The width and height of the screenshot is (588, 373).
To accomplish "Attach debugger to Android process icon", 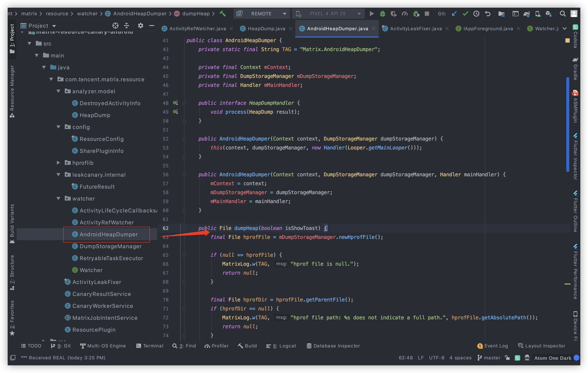I will tap(416, 14).
